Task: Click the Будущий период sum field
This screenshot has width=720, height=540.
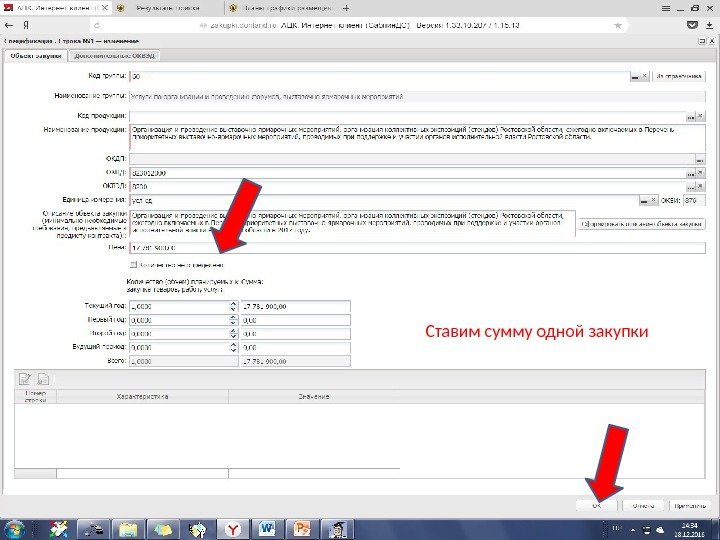Action: click(x=295, y=348)
